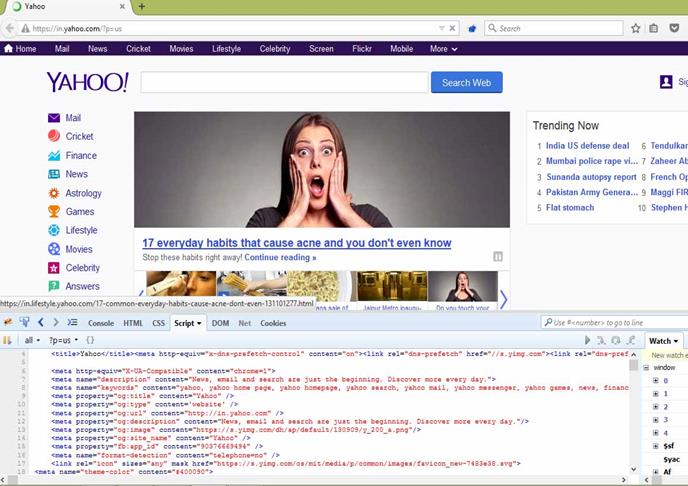Expand the window node in Watch

(x=645, y=367)
